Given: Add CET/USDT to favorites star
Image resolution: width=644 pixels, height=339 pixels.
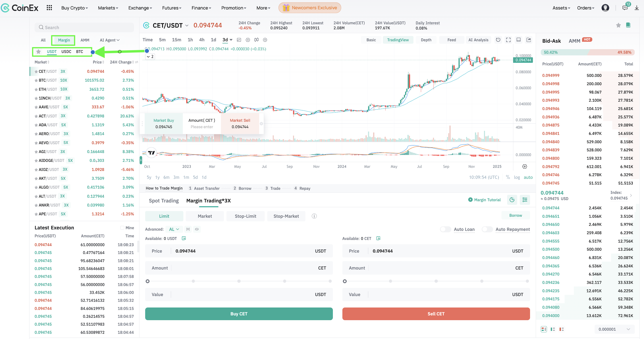Looking at the screenshot, I should [x=619, y=25].
